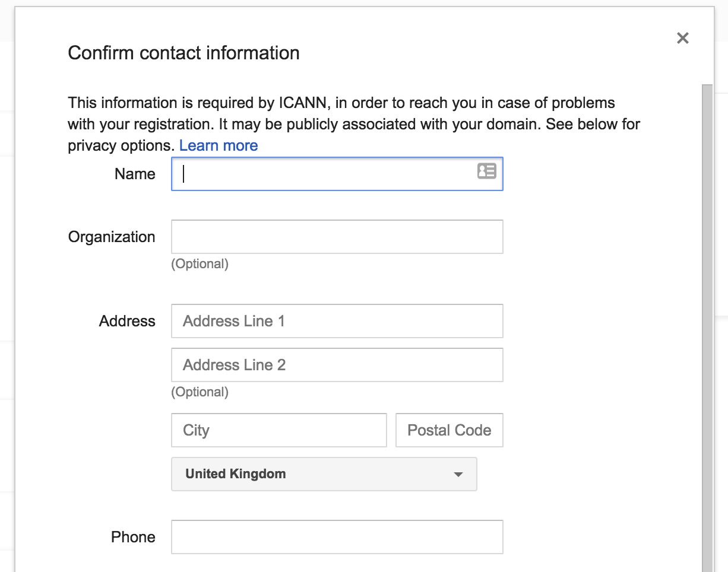Select the City input field
The height and width of the screenshot is (572, 728).
pyautogui.click(x=279, y=430)
